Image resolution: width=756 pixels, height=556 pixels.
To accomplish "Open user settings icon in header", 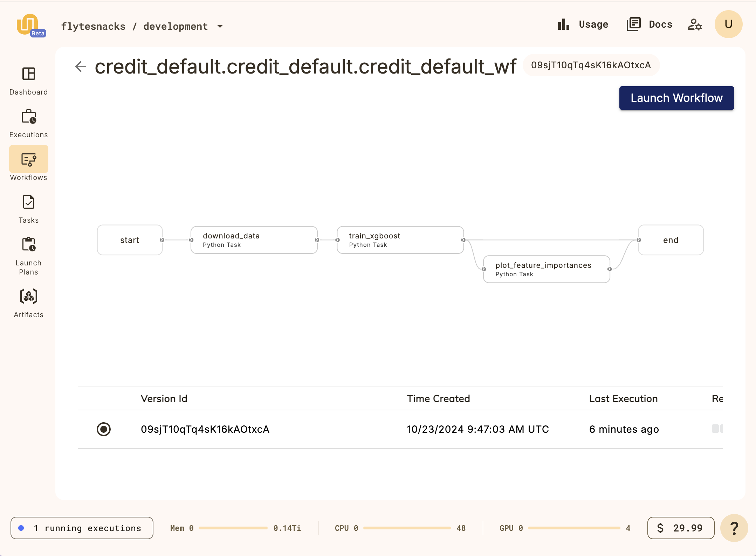I will [694, 25].
